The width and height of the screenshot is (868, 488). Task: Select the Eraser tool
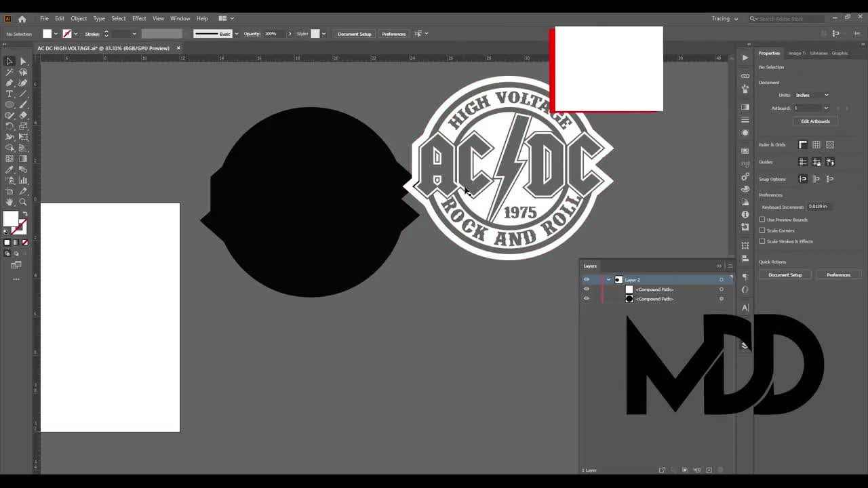[23, 115]
